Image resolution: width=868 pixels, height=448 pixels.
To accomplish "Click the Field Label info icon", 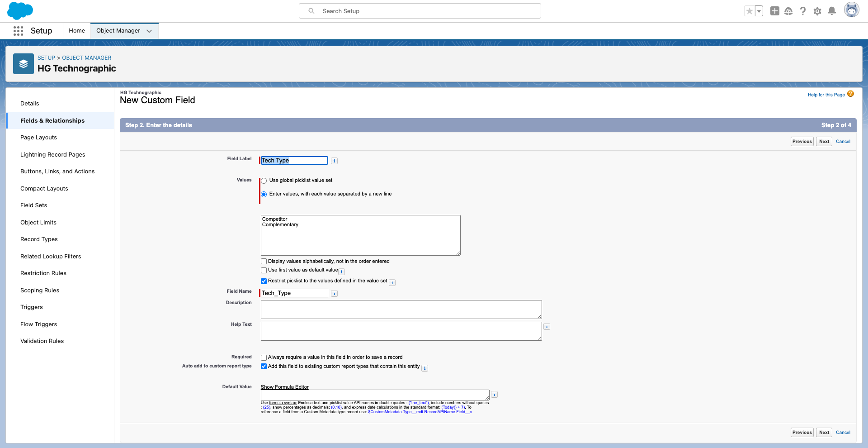I will [x=335, y=161].
